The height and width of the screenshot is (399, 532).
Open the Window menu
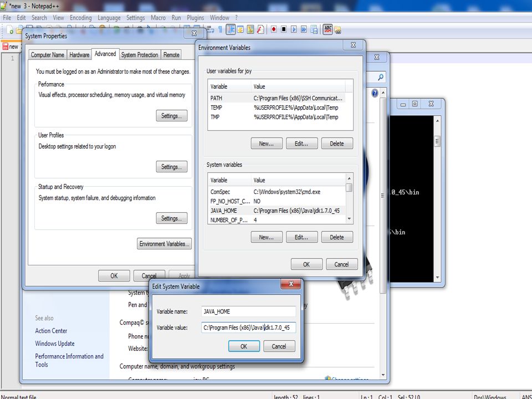click(219, 18)
